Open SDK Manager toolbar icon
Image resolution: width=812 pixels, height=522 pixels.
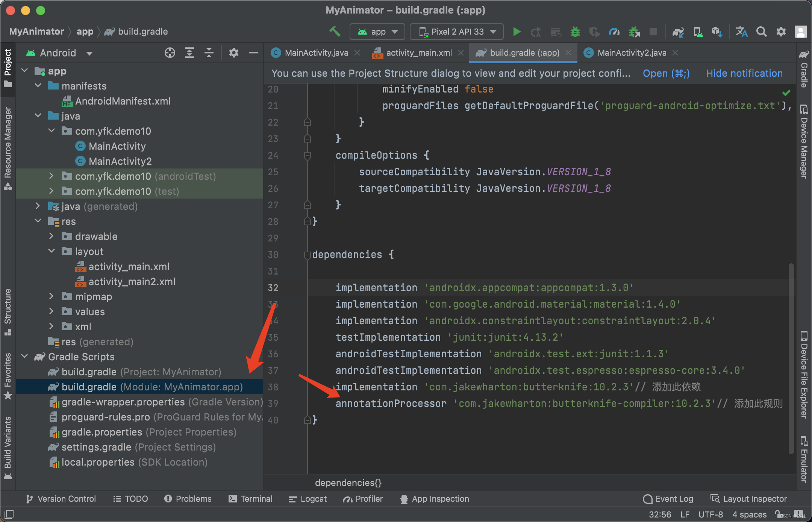pyautogui.click(x=717, y=32)
